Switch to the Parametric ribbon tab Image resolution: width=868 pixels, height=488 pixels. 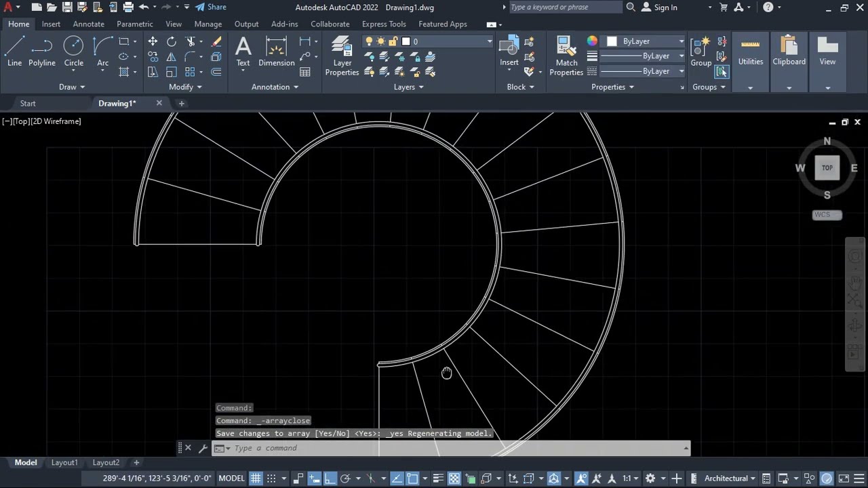[134, 24]
